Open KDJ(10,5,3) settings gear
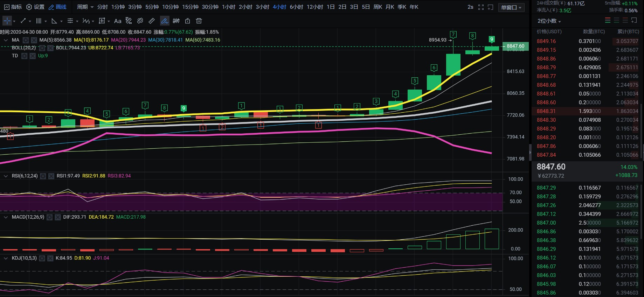Viewport: 644px width, 297px height. click(42, 259)
